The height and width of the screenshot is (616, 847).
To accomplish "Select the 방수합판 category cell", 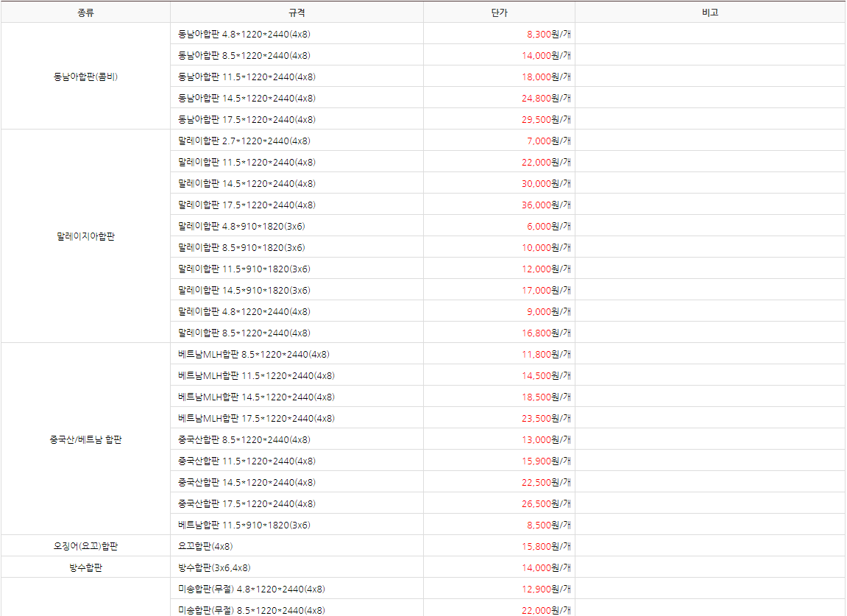I will coord(85,567).
